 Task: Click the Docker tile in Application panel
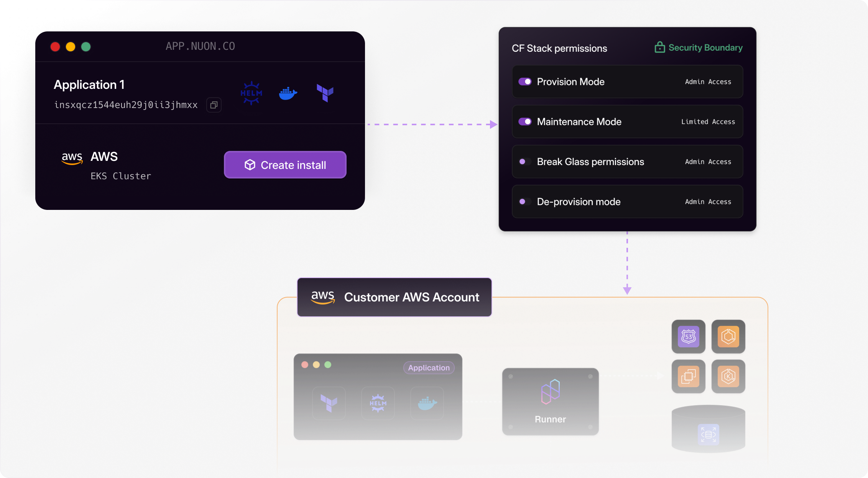[x=427, y=403]
